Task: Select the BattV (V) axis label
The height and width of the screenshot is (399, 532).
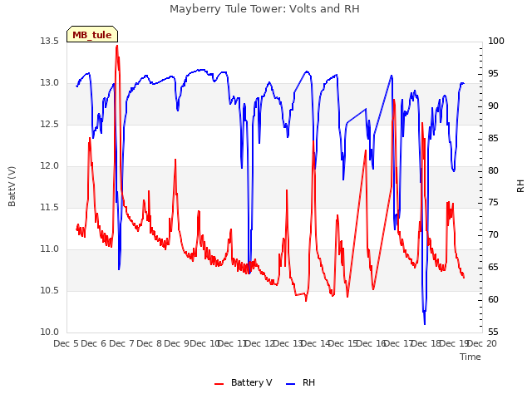Action: coord(12,186)
